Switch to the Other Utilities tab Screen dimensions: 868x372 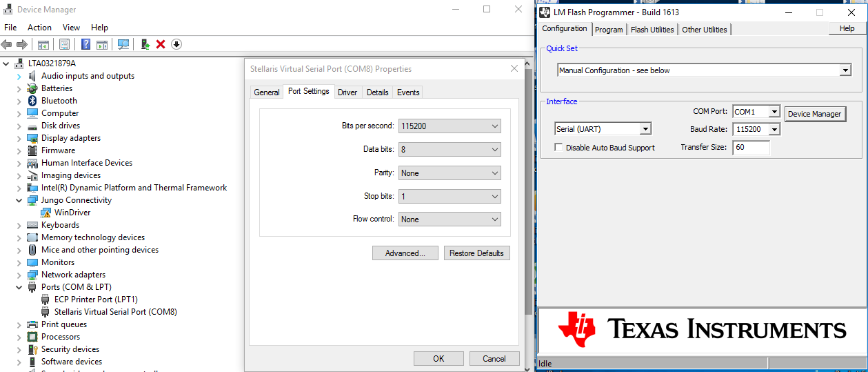click(x=705, y=30)
